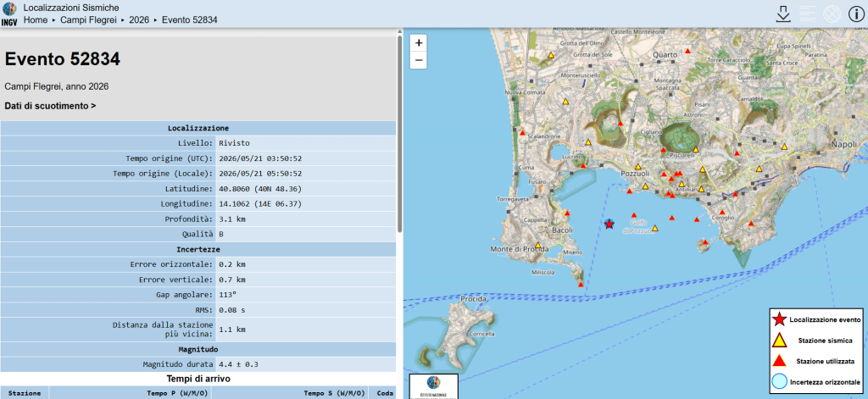
Task: Select red station triangle above Pisciarelli
Action: (663, 149)
